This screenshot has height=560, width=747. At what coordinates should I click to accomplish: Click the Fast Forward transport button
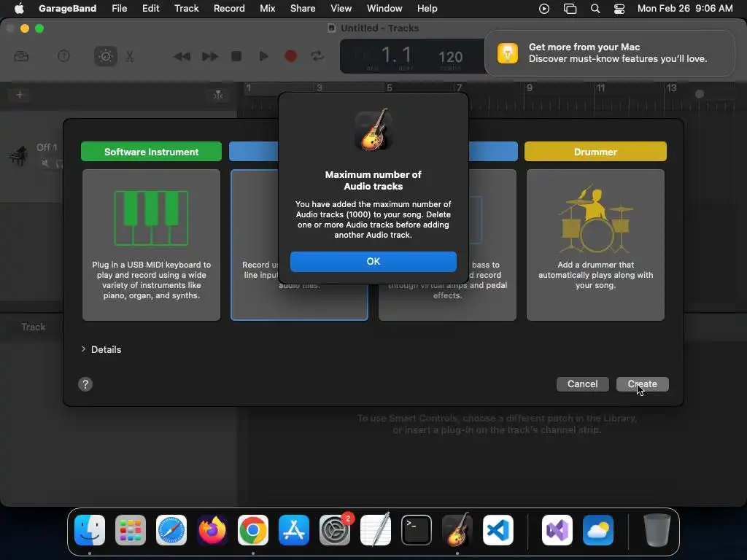[x=209, y=57]
